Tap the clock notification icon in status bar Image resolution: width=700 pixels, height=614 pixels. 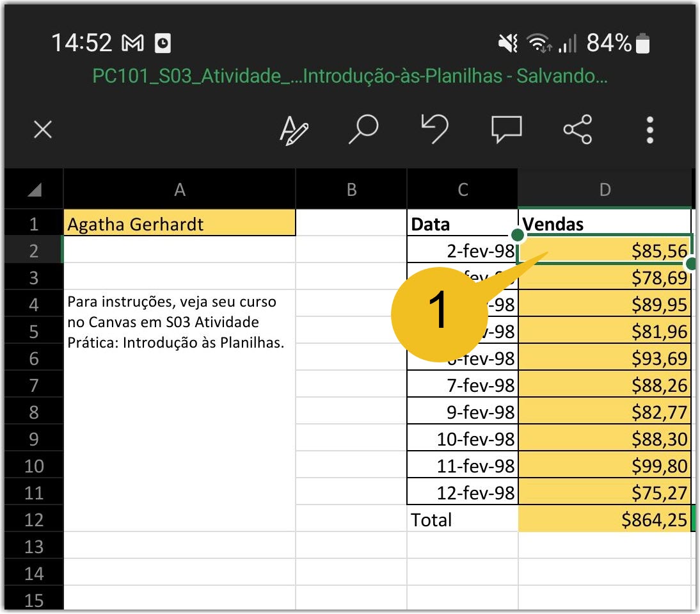point(163,44)
